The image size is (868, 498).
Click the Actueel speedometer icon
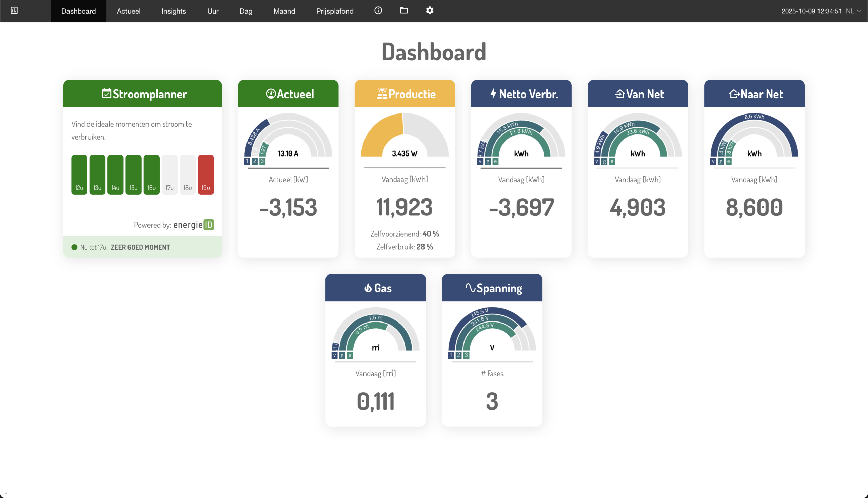tap(270, 94)
